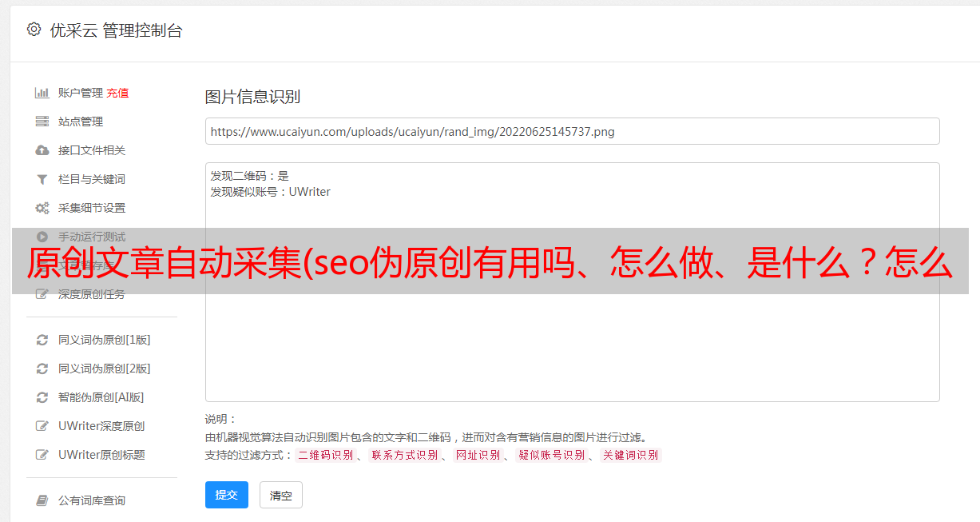
Task: Click the blue 提交 button
Action: 227,495
